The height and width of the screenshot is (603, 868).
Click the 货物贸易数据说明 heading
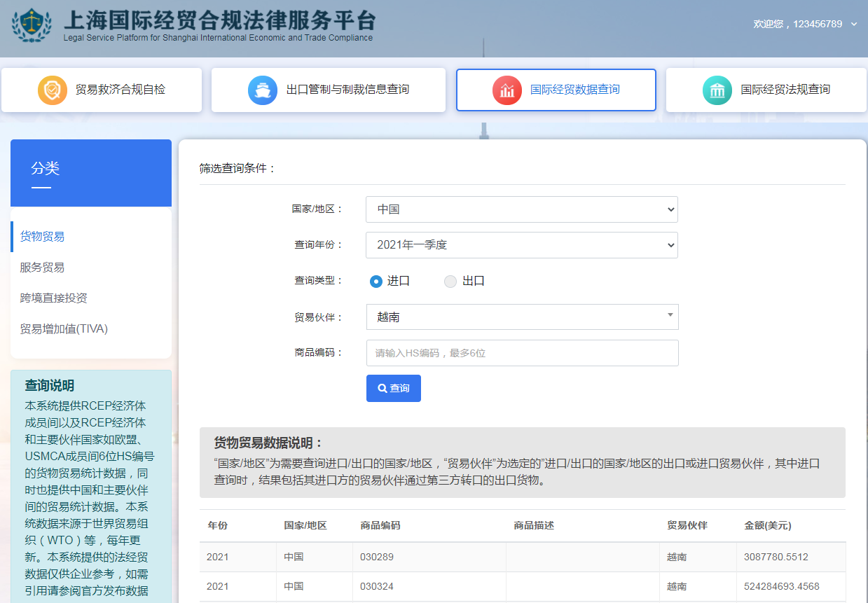point(268,443)
